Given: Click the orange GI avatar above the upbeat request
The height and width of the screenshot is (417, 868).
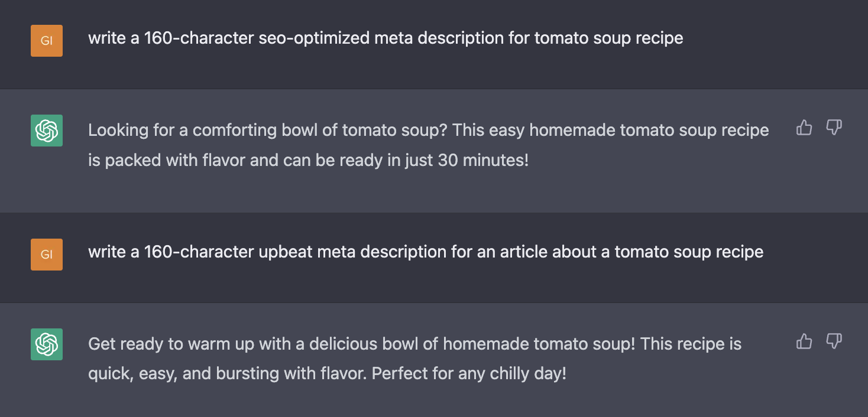Looking at the screenshot, I should point(46,254).
